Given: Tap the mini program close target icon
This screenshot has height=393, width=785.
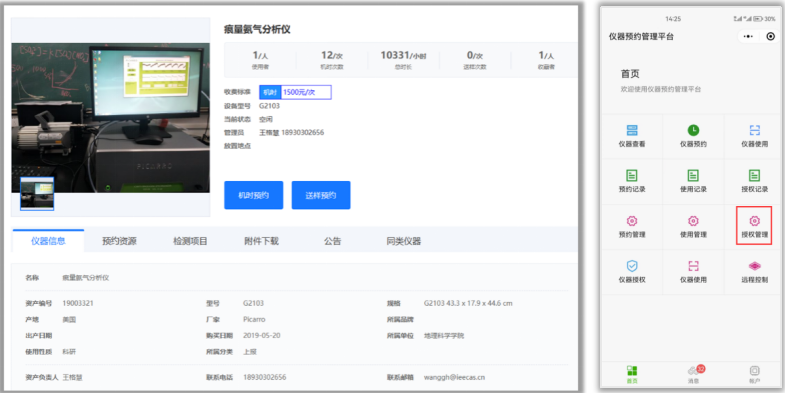Looking at the screenshot, I should pos(770,37).
